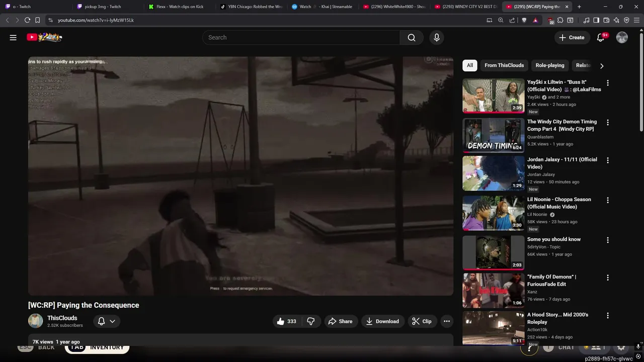Like the video with 333 likes
Image resolution: width=644 pixels, height=362 pixels.
287,321
